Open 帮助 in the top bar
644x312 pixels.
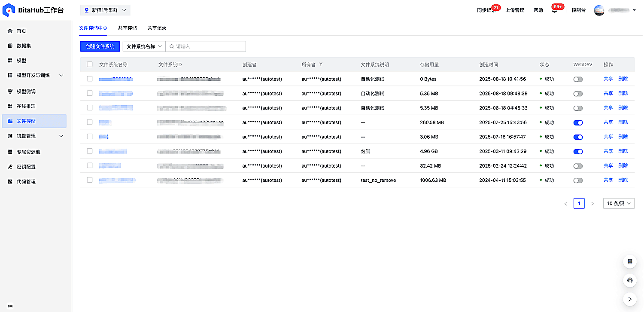538,10
